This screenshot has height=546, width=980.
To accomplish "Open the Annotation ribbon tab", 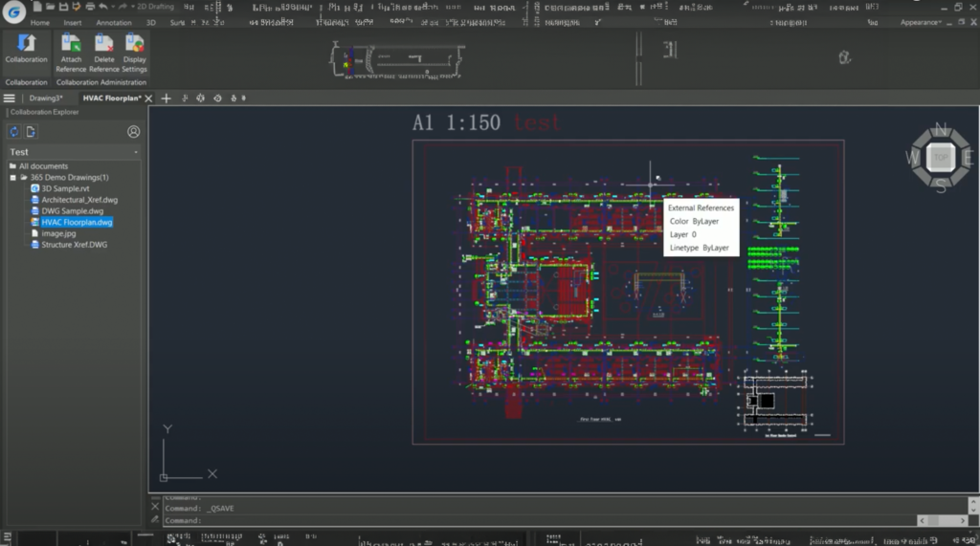I will 114,22.
